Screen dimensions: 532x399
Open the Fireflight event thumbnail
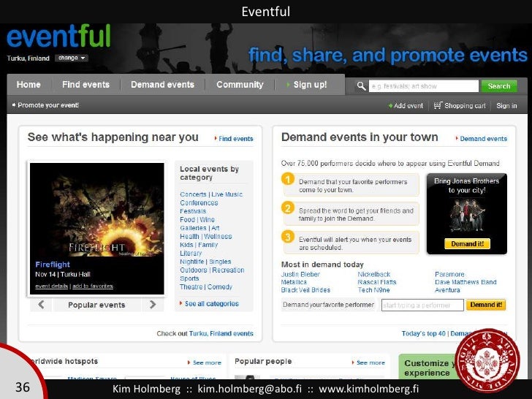pos(97,210)
